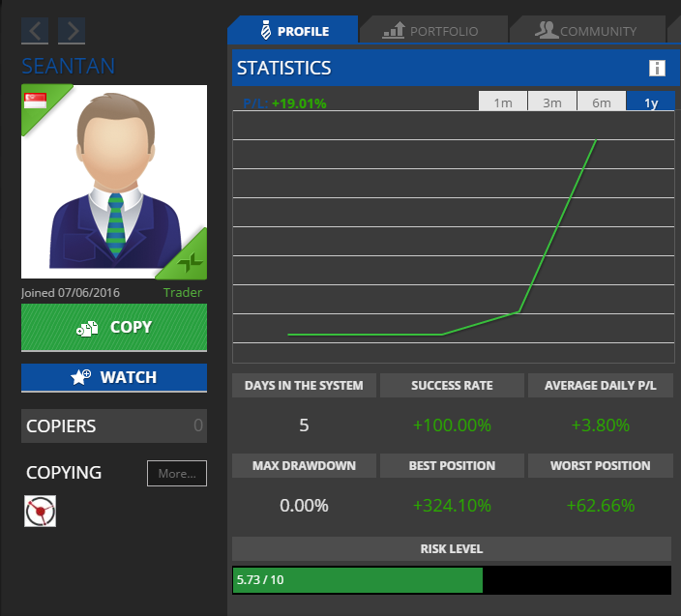This screenshot has width=681, height=616.
Task: Select the 1y time range
Action: point(651,103)
